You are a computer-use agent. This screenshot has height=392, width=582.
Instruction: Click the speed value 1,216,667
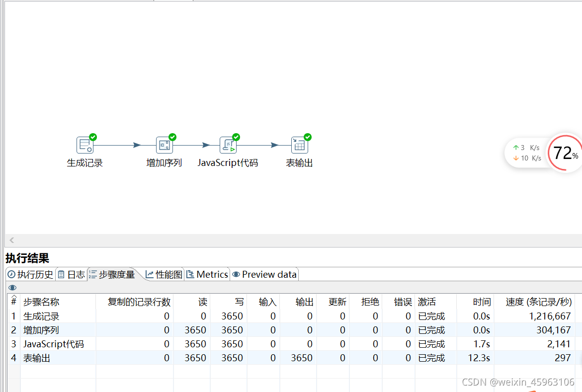pyautogui.click(x=550, y=316)
